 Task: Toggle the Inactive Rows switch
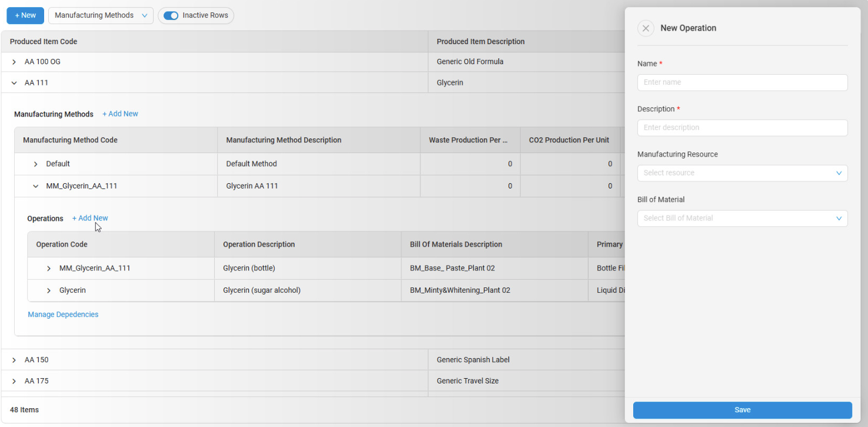point(171,15)
